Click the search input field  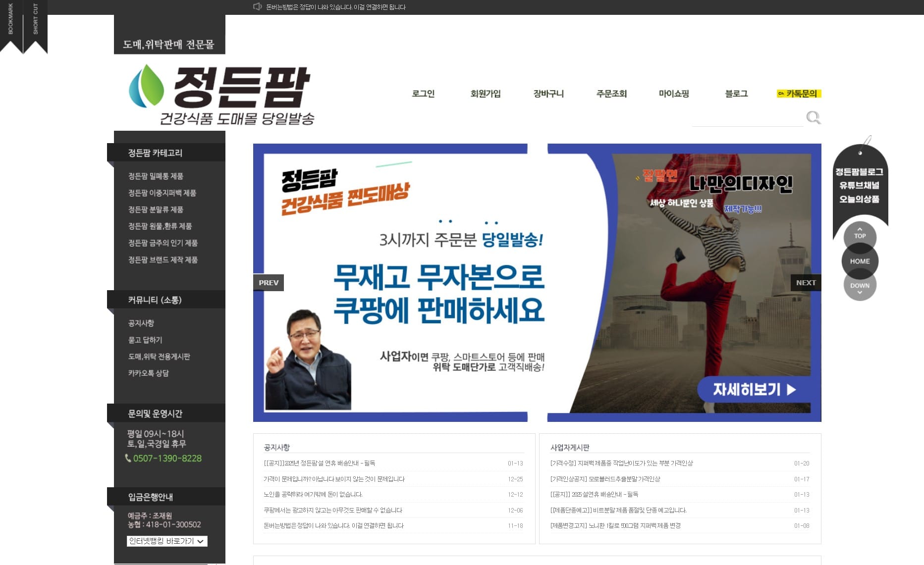tap(747, 118)
